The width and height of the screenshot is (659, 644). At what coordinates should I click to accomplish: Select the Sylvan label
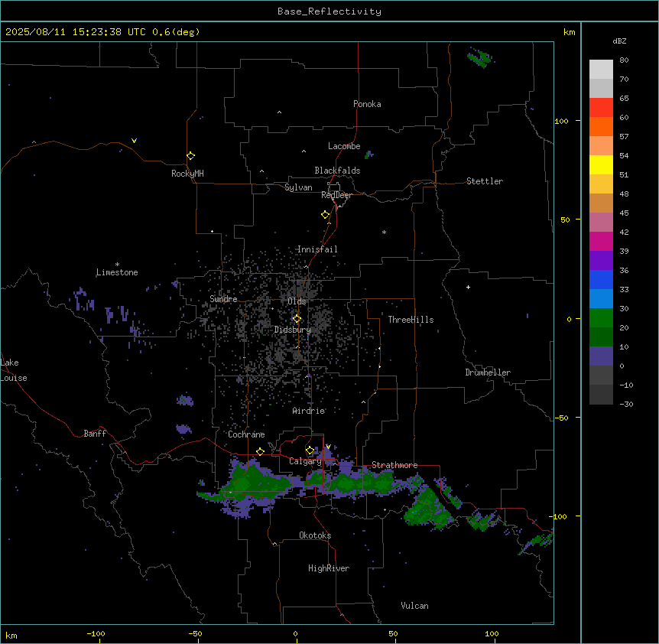click(x=298, y=187)
